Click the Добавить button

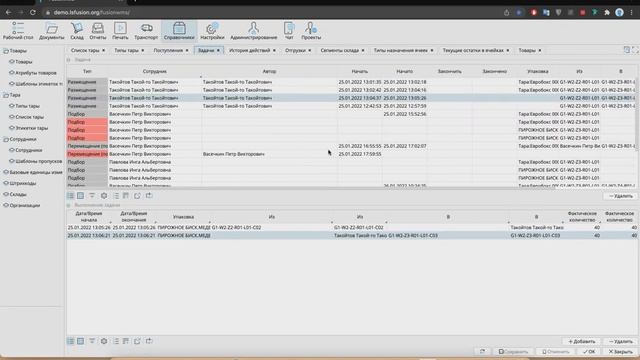582,341
